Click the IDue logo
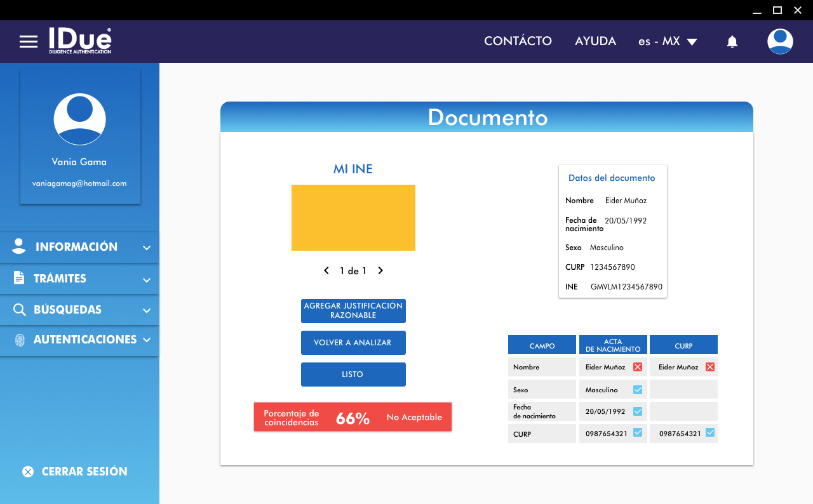The width and height of the screenshot is (813, 504). click(80, 41)
